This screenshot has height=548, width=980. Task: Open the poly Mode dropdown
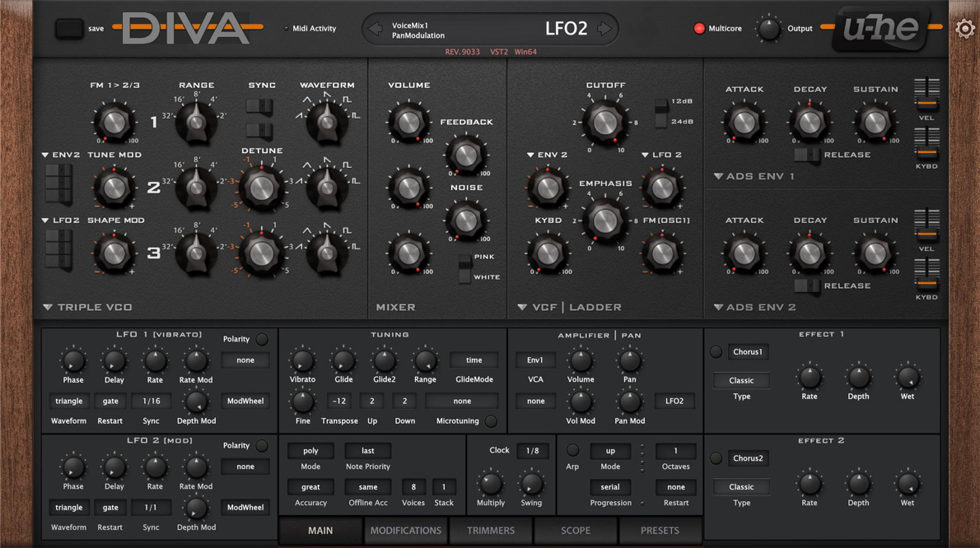pos(310,451)
